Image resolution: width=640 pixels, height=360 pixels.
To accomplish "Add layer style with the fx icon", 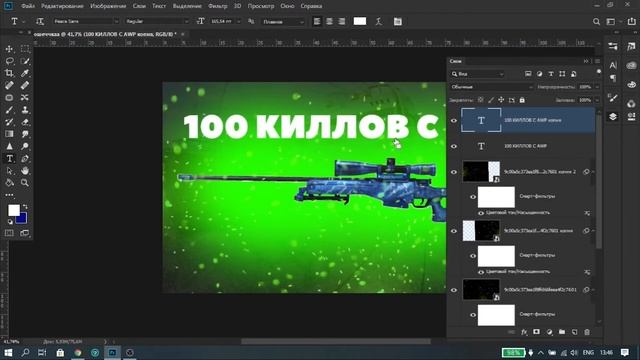I will pyautogui.click(x=524, y=332).
